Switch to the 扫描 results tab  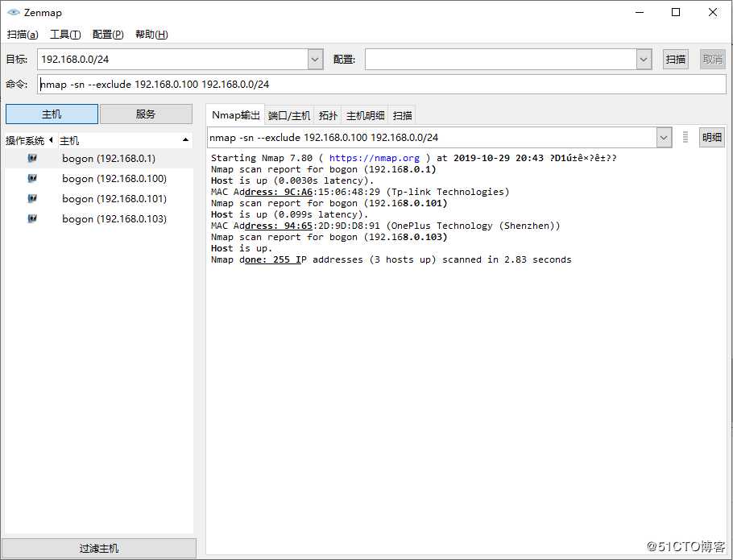point(402,115)
